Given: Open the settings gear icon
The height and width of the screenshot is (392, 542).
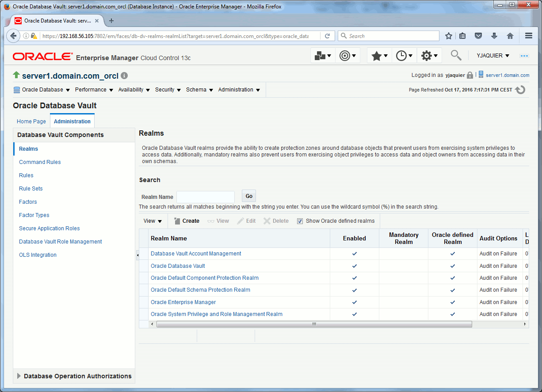Looking at the screenshot, I should pos(427,55).
